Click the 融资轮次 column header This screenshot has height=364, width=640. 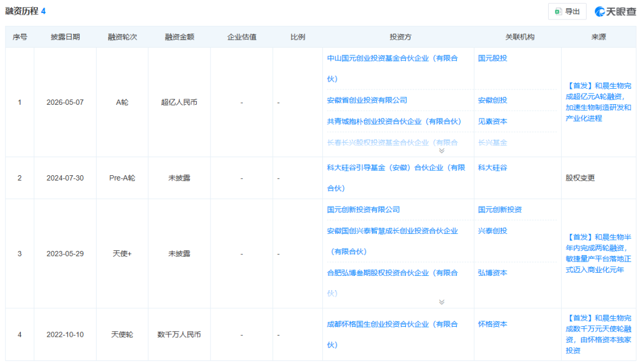pos(122,37)
